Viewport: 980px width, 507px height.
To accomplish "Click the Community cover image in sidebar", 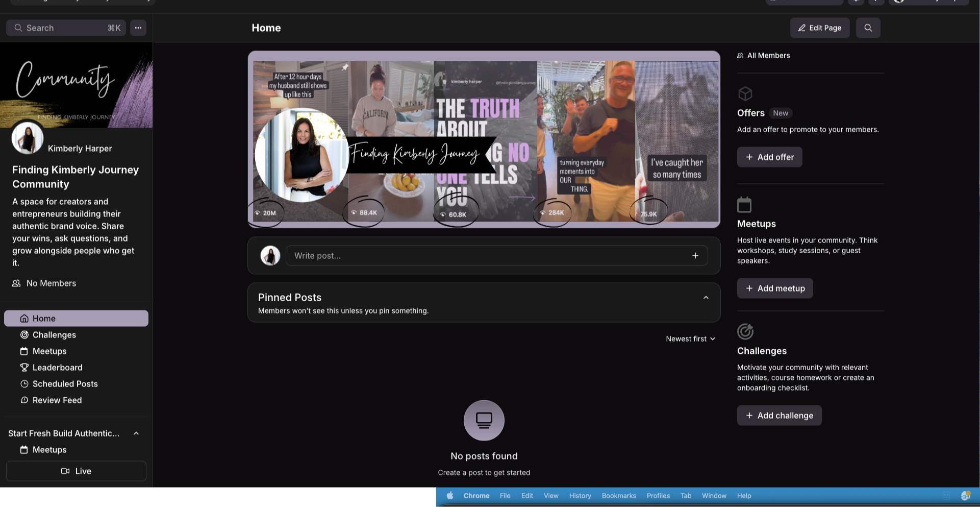I will pyautogui.click(x=76, y=85).
